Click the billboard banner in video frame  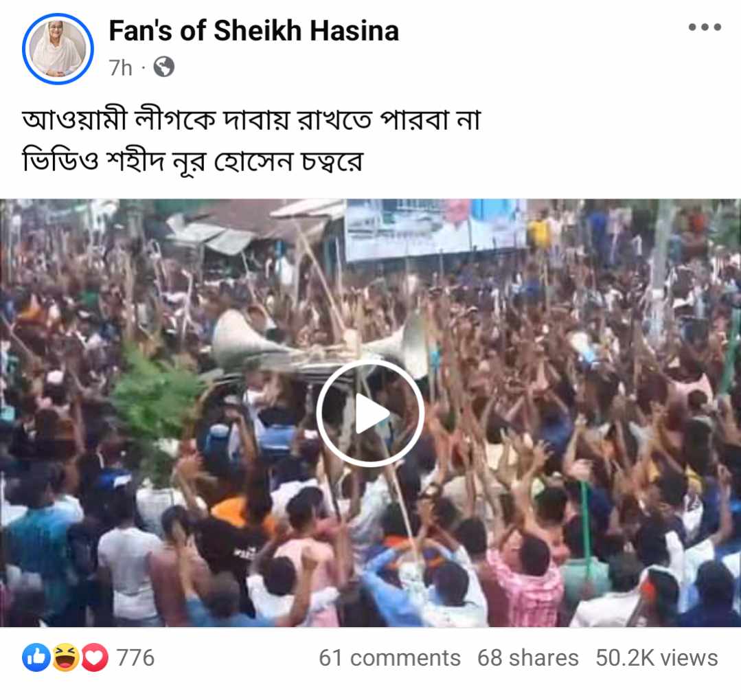[435, 229]
